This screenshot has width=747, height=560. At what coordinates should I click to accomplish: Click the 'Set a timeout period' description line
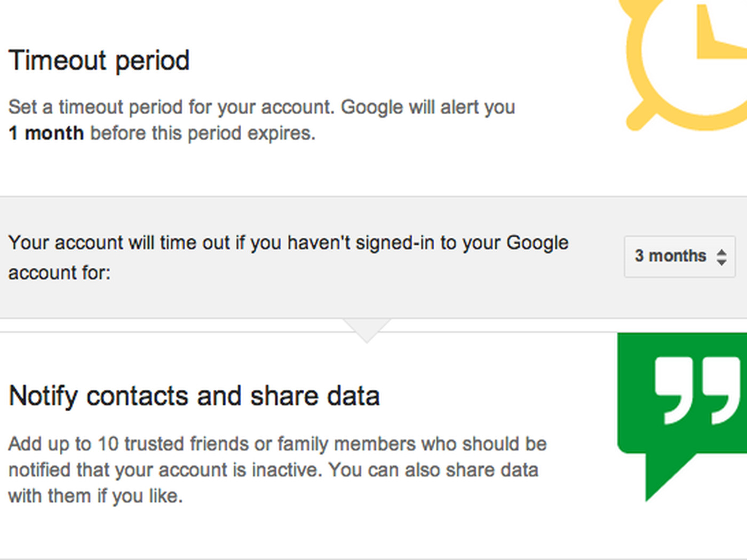click(x=261, y=107)
